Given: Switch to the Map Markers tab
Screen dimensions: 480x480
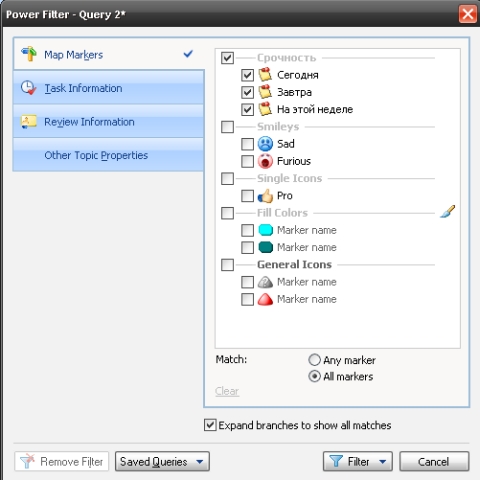Looking at the screenshot, I should tap(109, 54).
